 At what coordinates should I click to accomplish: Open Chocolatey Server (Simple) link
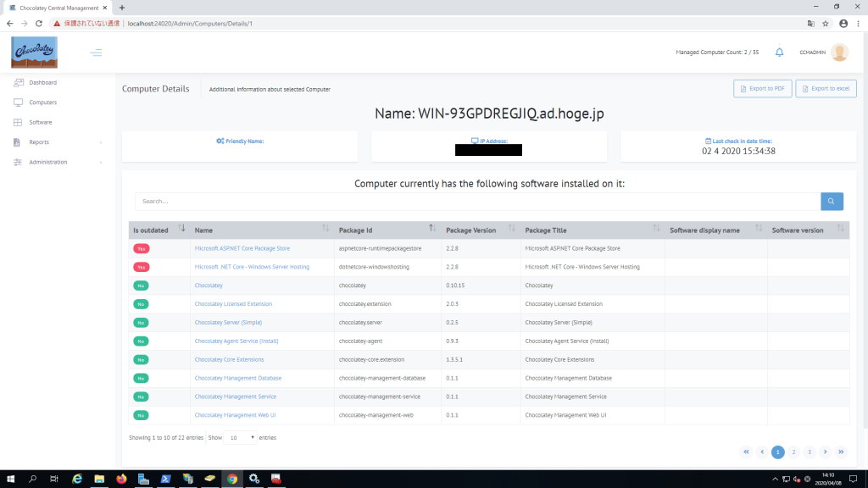[228, 323]
